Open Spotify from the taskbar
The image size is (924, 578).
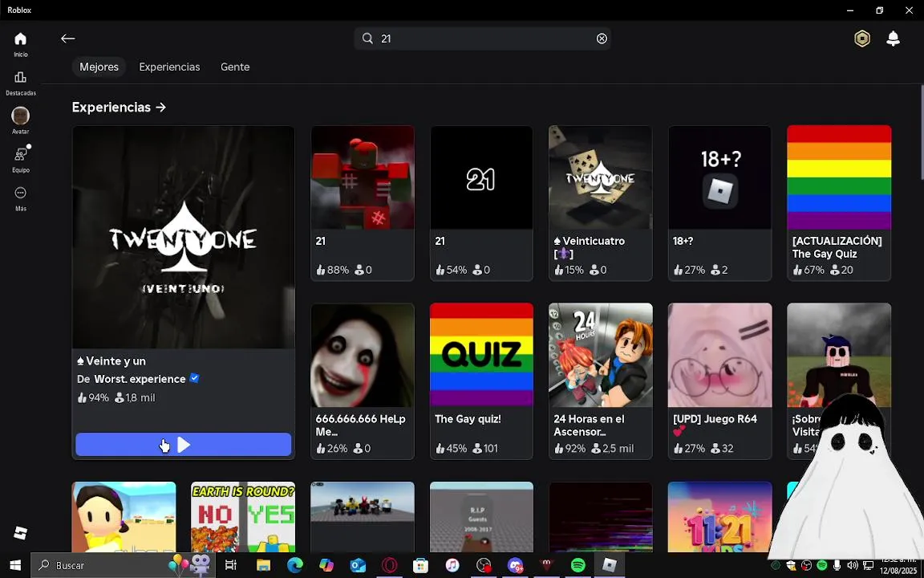(578, 565)
